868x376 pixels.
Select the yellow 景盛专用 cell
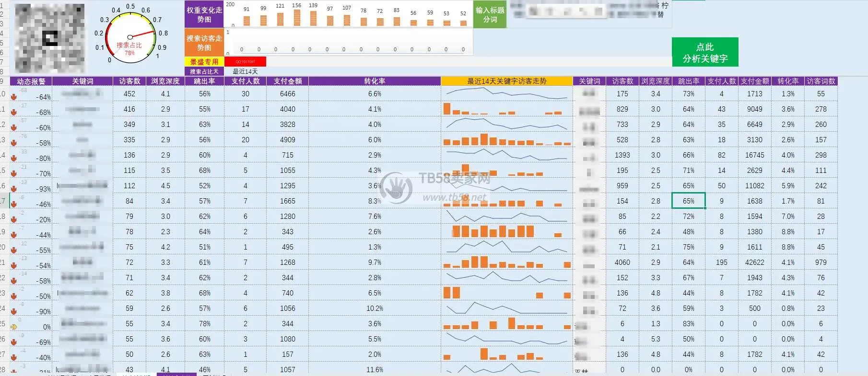tap(204, 62)
